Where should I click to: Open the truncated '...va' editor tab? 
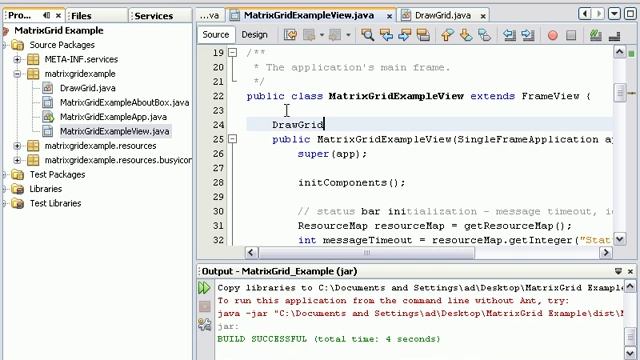pyautogui.click(x=209, y=16)
